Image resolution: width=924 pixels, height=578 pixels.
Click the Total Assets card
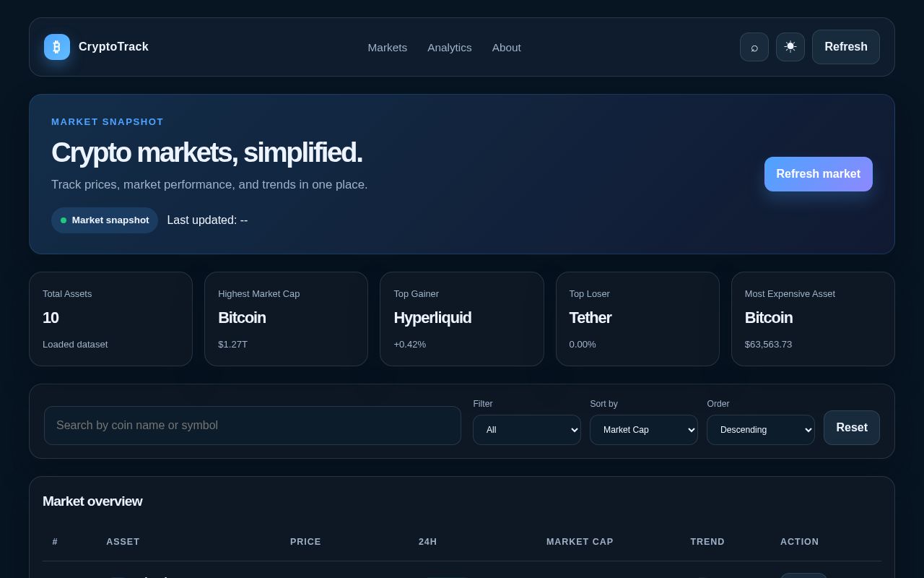pyautogui.click(x=110, y=319)
